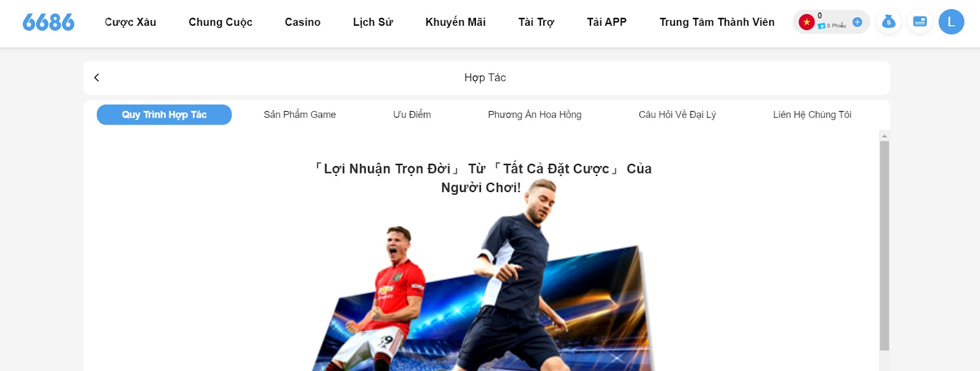
Task: Switch to the Sản Phẩm Game tab
Action: coord(300,115)
